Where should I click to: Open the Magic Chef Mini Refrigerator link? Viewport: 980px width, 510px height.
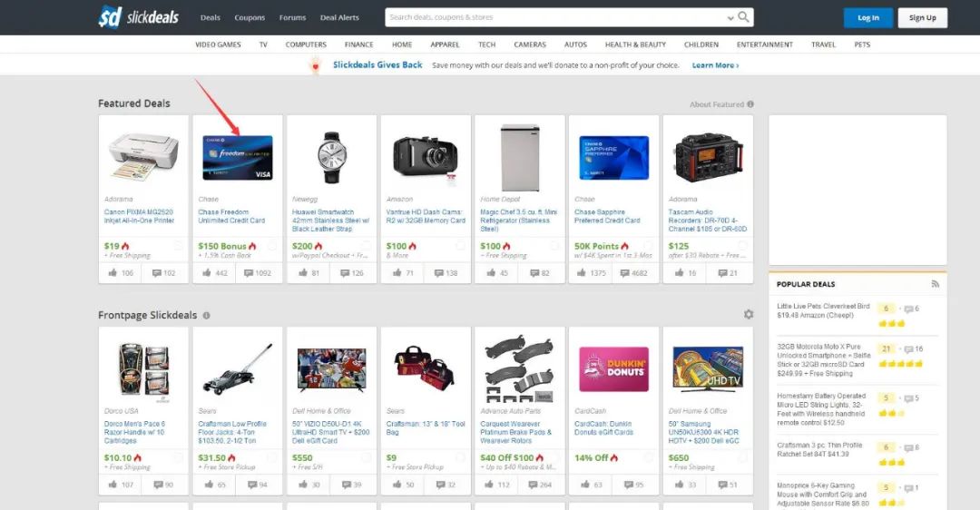(x=519, y=221)
